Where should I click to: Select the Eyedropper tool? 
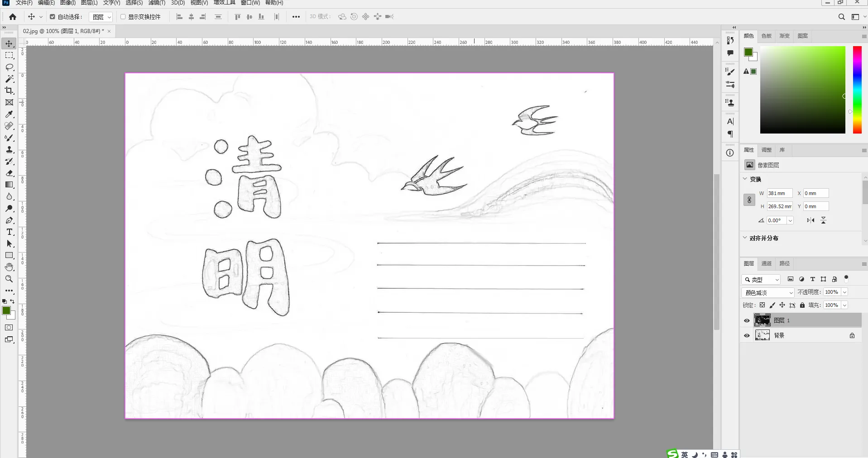tap(9, 114)
